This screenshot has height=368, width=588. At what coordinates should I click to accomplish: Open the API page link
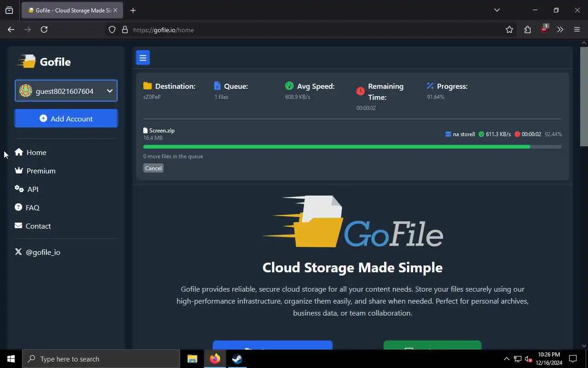point(27,189)
